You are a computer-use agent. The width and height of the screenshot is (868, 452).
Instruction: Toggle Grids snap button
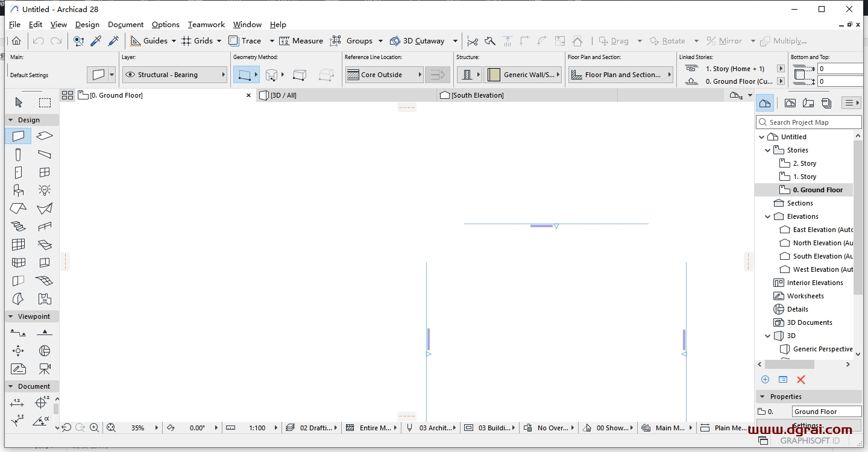click(197, 41)
